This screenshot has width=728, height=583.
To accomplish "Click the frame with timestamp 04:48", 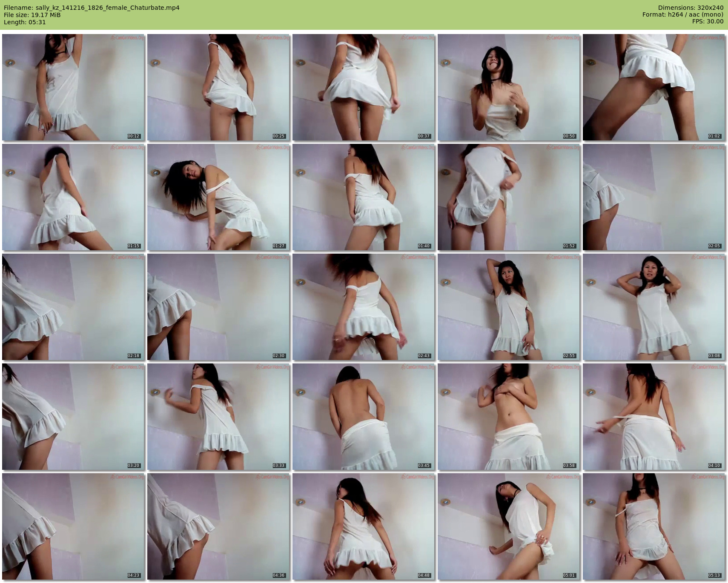I will coord(364,526).
